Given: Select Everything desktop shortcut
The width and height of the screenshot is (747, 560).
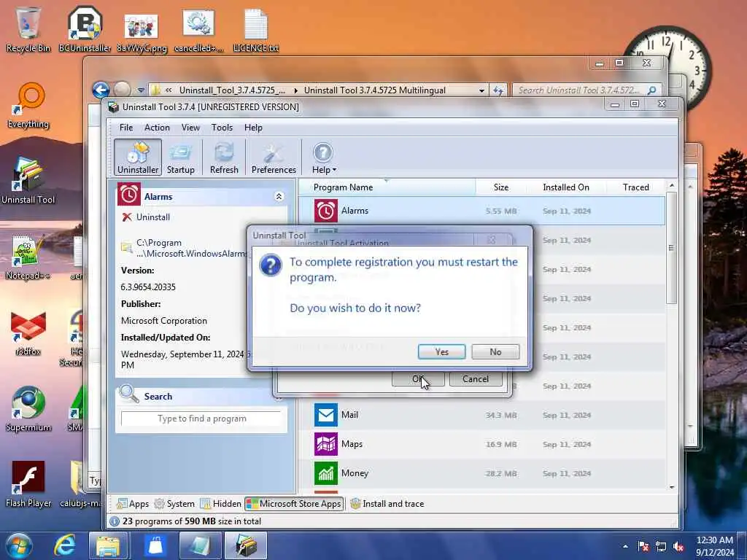Looking at the screenshot, I should pyautogui.click(x=28, y=106).
